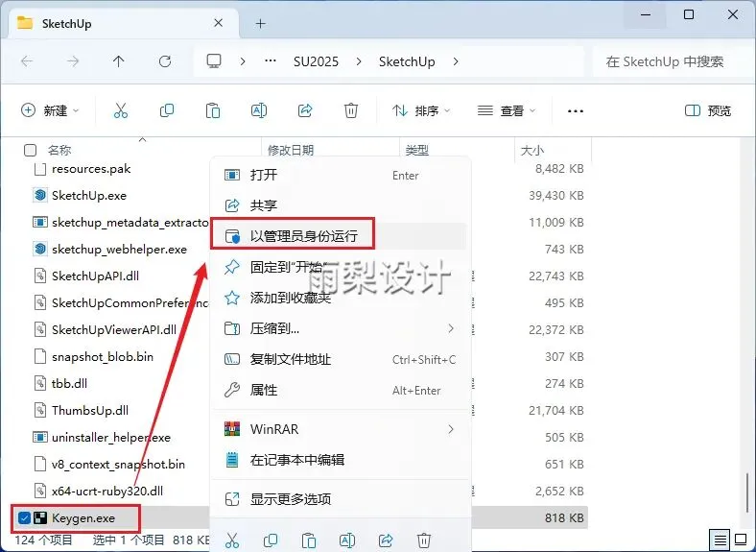Select Open (打开) in the context menu
The image size is (756, 552).
point(340,175)
